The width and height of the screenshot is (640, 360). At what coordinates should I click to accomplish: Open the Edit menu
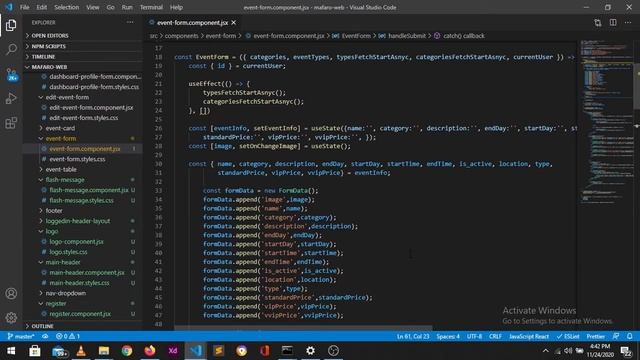coord(41,7)
